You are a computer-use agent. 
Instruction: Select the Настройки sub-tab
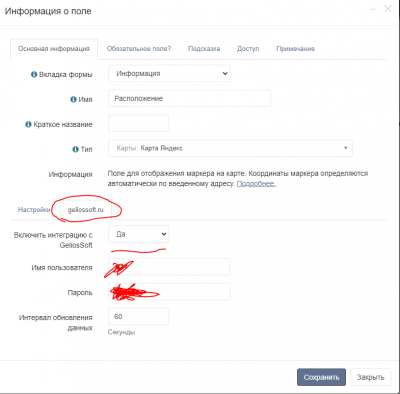pos(34,210)
